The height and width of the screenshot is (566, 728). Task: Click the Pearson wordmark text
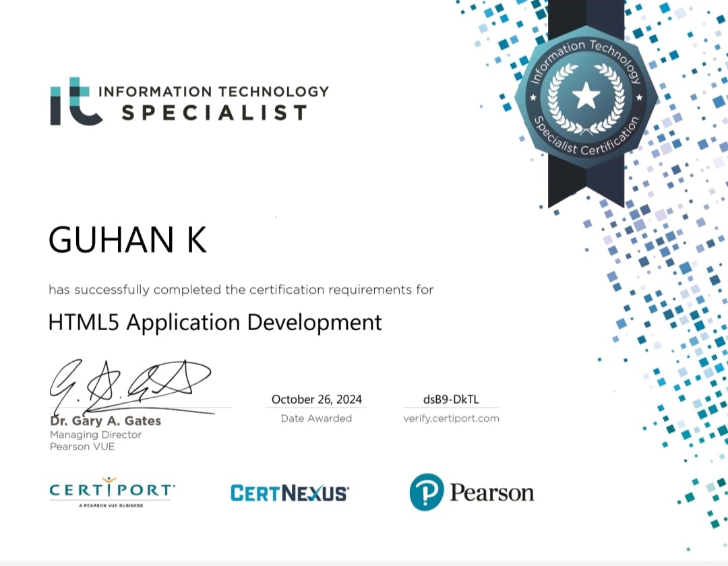(x=491, y=493)
